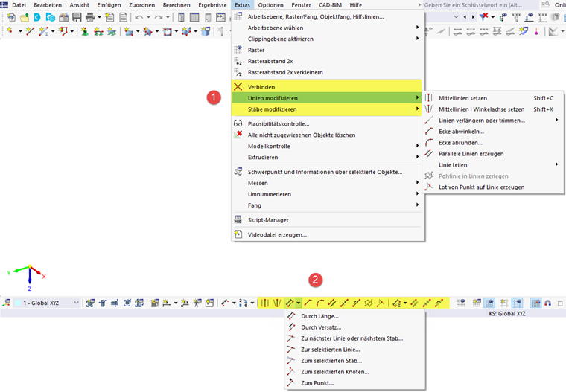Image resolution: width=566 pixels, height=392 pixels.
Task: Click the Mittellinien setzen toolbar icon
Action: coord(265,303)
